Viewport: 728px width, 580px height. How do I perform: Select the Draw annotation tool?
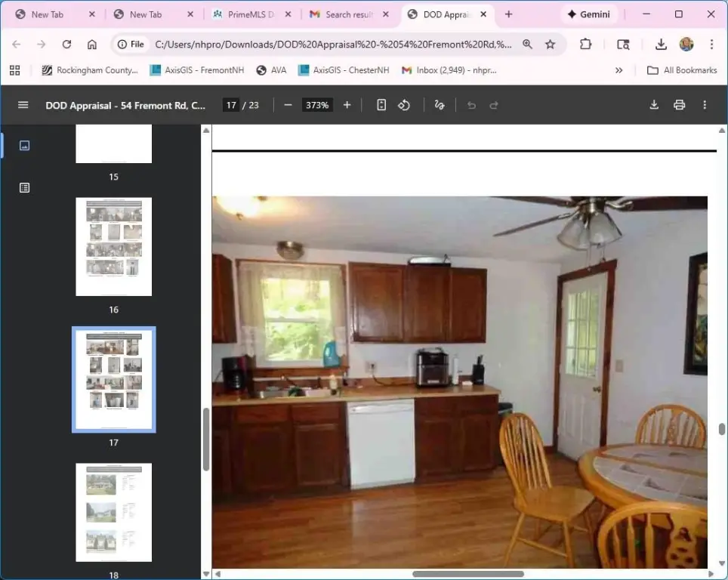[x=440, y=105]
